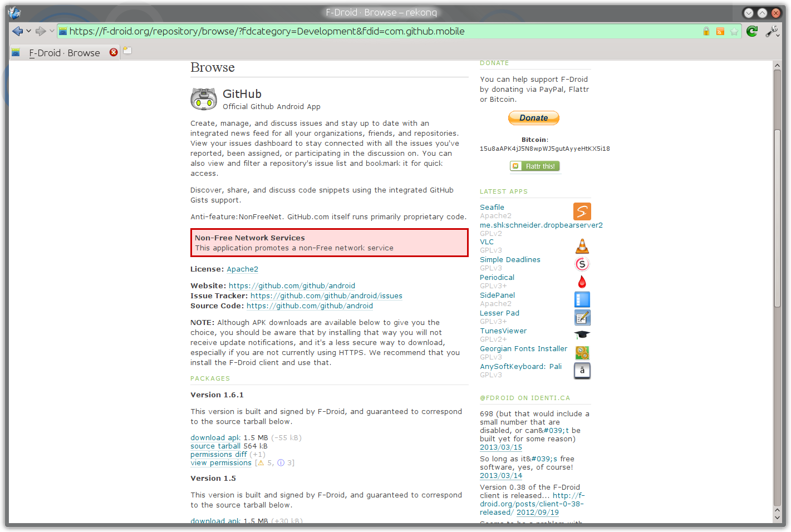Open the Apache2 license link
This screenshot has height=532, width=791.
point(242,269)
